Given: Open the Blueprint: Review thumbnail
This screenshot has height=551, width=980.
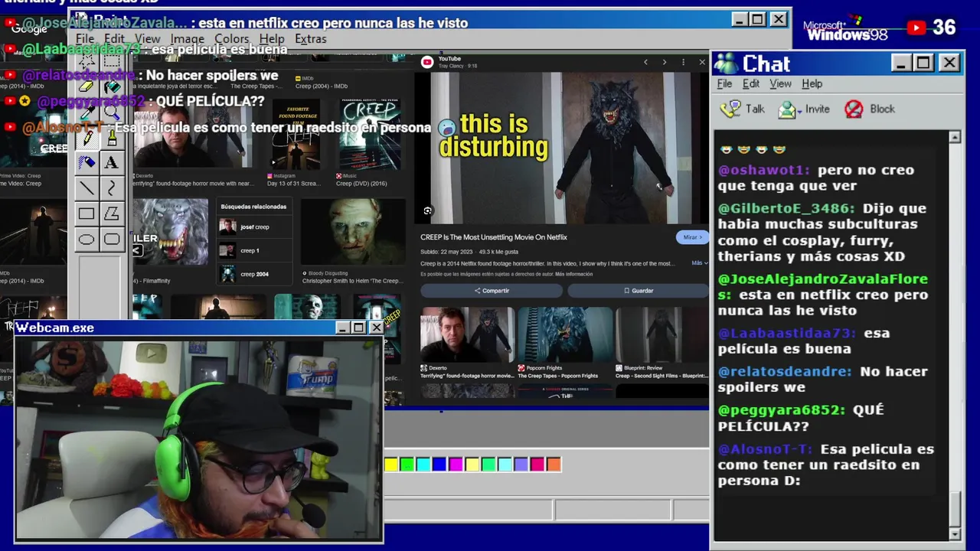Looking at the screenshot, I should (x=662, y=334).
